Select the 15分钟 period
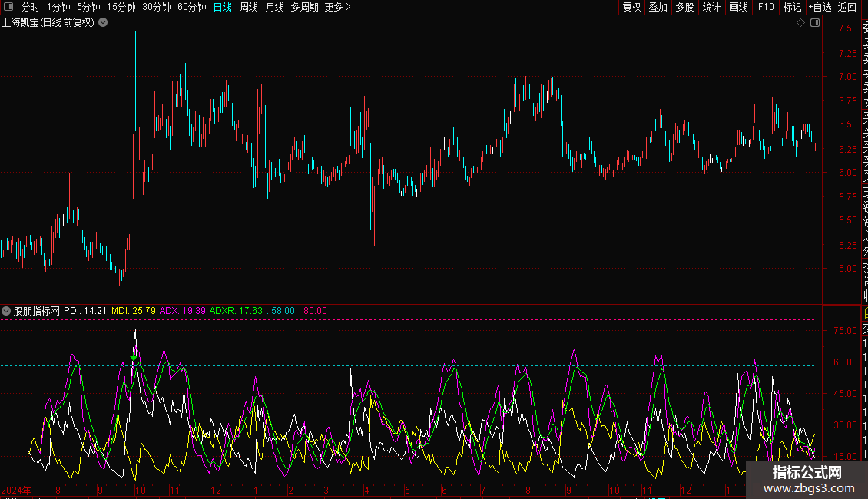 click(x=121, y=7)
